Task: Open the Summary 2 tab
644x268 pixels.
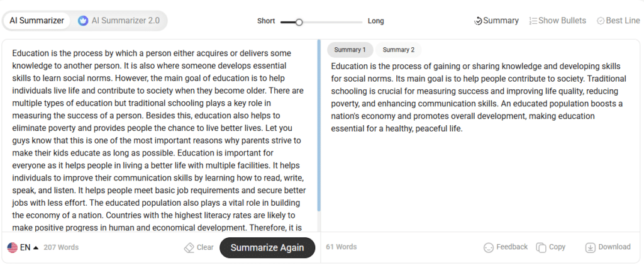Action: (x=399, y=50)
